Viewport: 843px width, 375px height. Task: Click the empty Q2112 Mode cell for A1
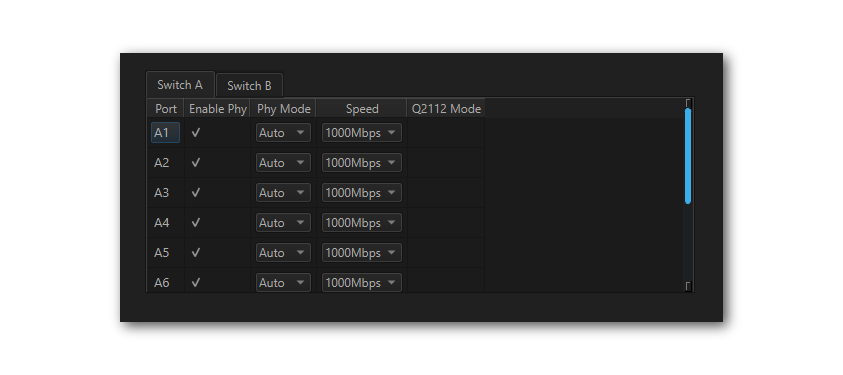click(x=446, y=133)
